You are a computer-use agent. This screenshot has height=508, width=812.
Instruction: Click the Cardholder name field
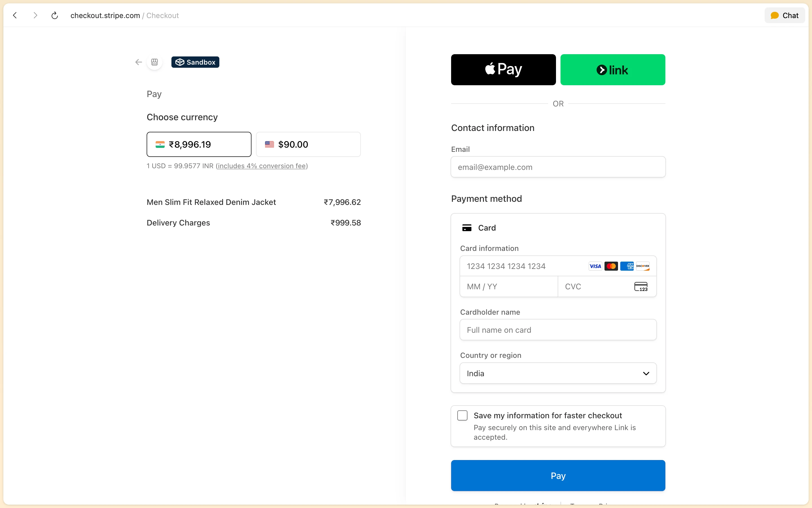(x=558, y=330)
